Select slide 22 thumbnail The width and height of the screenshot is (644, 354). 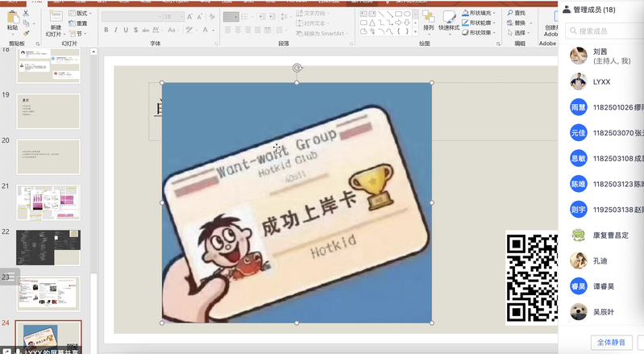click(48, 247)
